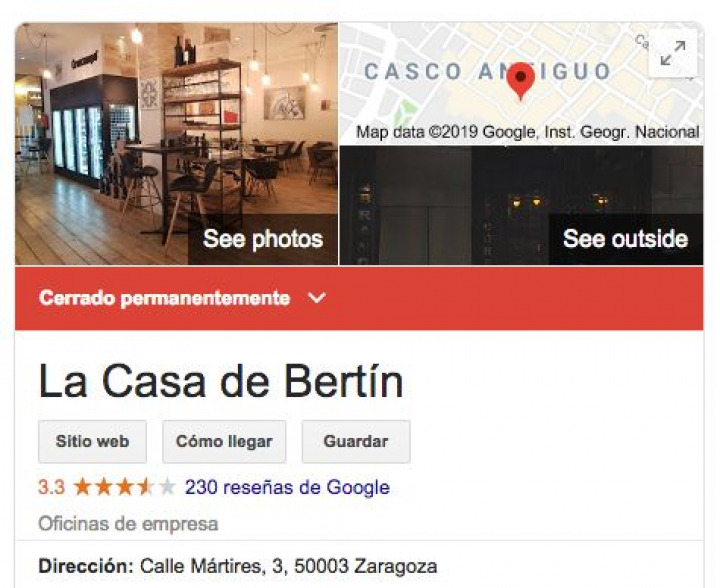
Task: Click the La Casa de Bertín title
Action: [221, 382]
